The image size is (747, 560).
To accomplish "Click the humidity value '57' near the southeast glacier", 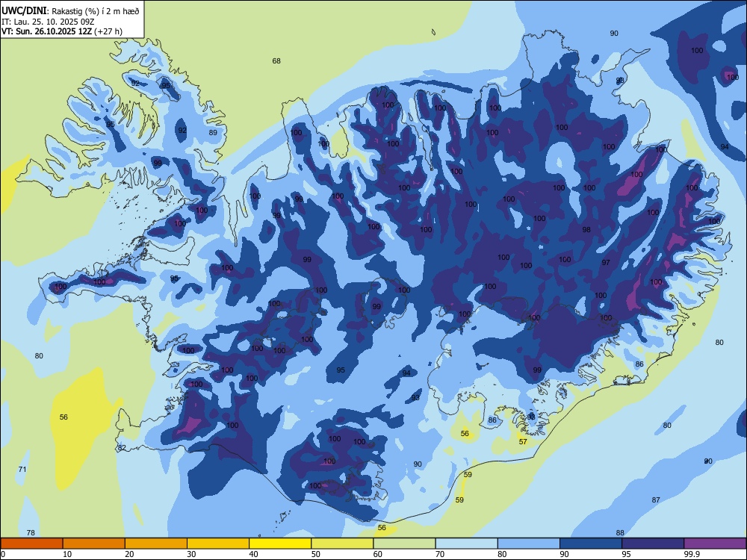I will pyautogui.click(x=523, y=441).
